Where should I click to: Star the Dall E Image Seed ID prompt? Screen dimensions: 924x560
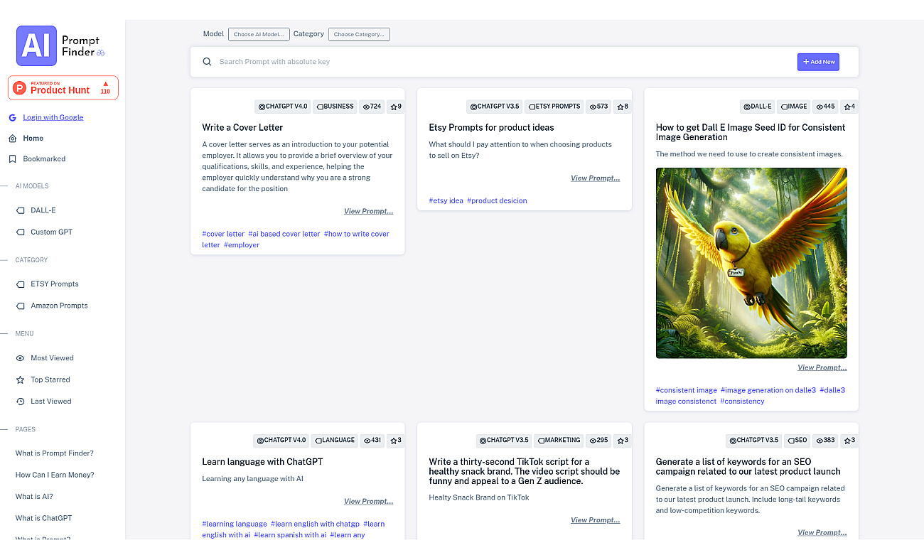(x=849, y=107)
